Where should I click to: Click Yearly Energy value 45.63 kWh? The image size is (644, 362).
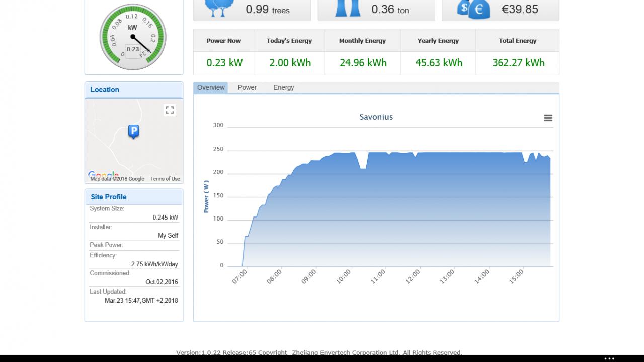tap(439, 63)
